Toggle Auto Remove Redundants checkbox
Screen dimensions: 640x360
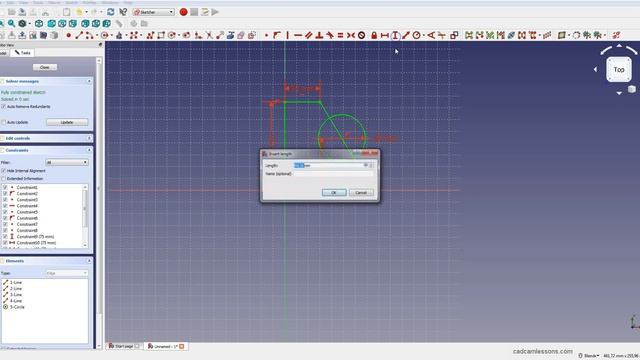pyautogui.click(x=4, y=107)
